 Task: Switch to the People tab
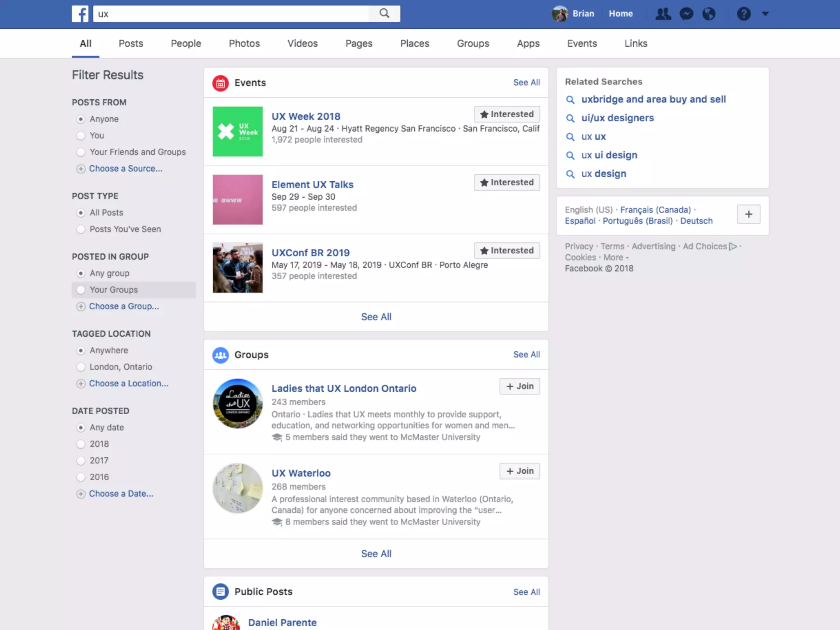coord(186,43)
